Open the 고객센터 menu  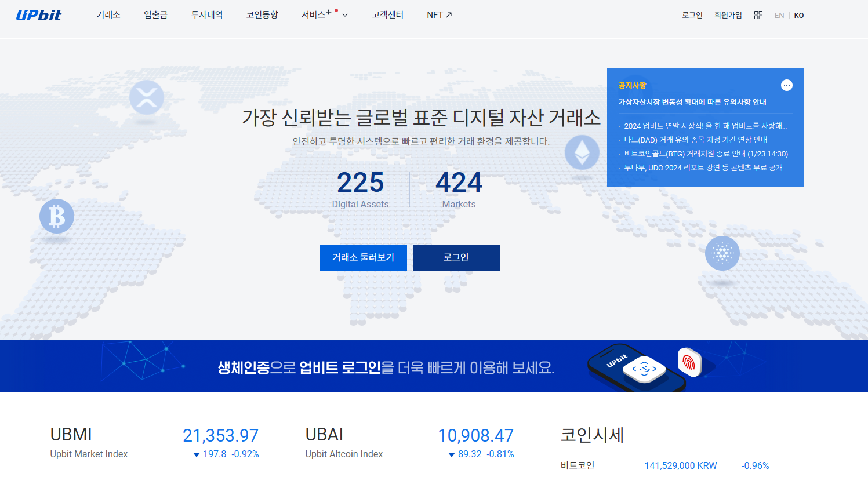pos(388,15)
